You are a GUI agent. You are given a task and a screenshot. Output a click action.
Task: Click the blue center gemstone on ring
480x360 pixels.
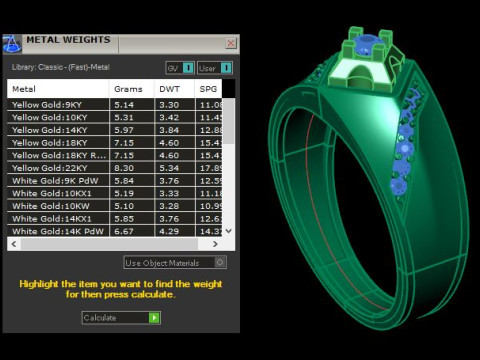click(x=367, y=45)
